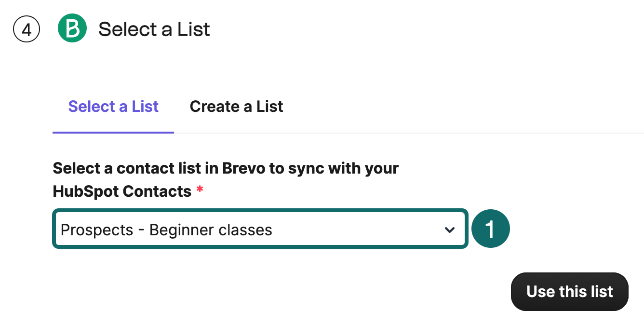The height and width of the screenshot is (325, 644).
Task: Click "Beginner classes" text inside the selector
Action: pyautogui.click(x=211, y=230)
